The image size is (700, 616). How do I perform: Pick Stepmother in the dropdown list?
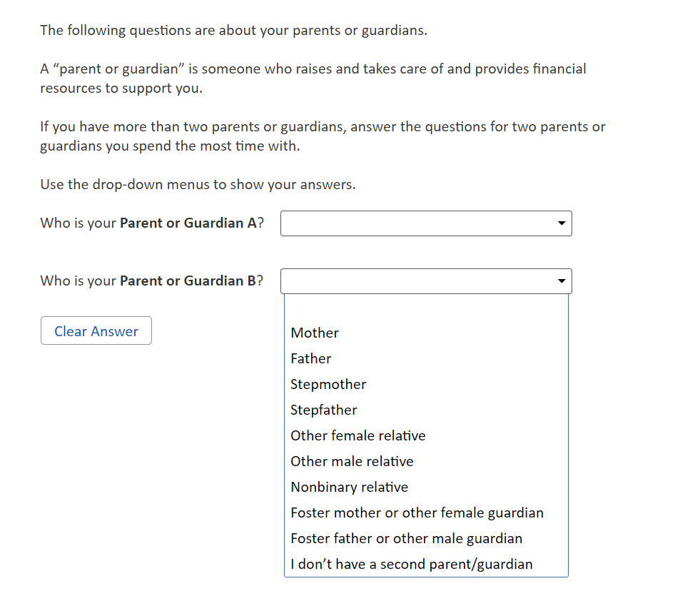point(328,384)
